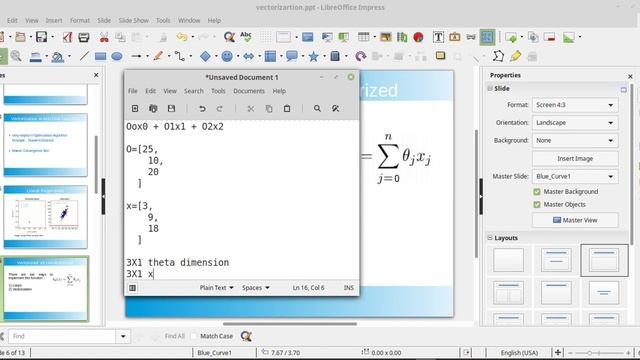Collapse the Layouts section

click(x=490, y=238)
